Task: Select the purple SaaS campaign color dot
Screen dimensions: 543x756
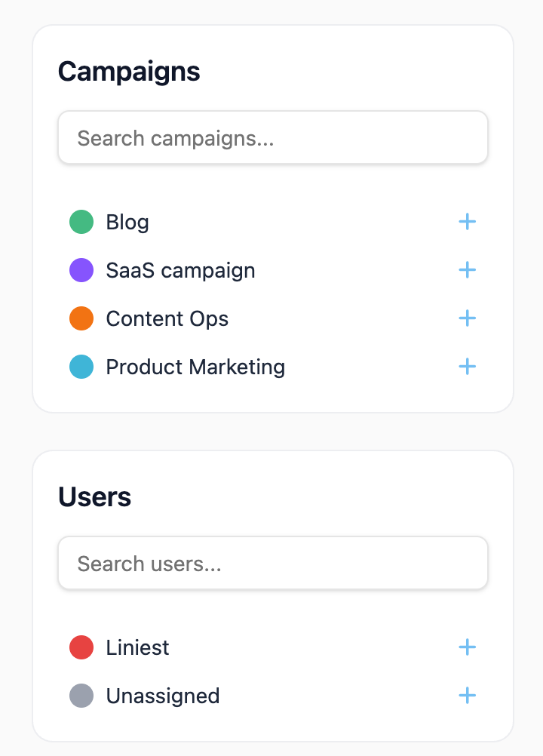Action: coord(81,270)
